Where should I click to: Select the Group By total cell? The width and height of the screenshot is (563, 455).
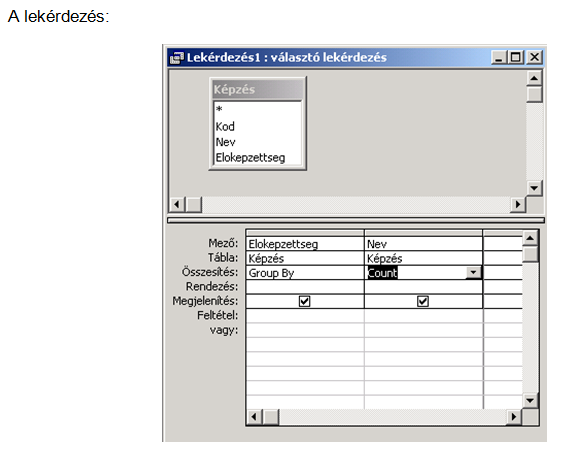(x=305, y=273)
